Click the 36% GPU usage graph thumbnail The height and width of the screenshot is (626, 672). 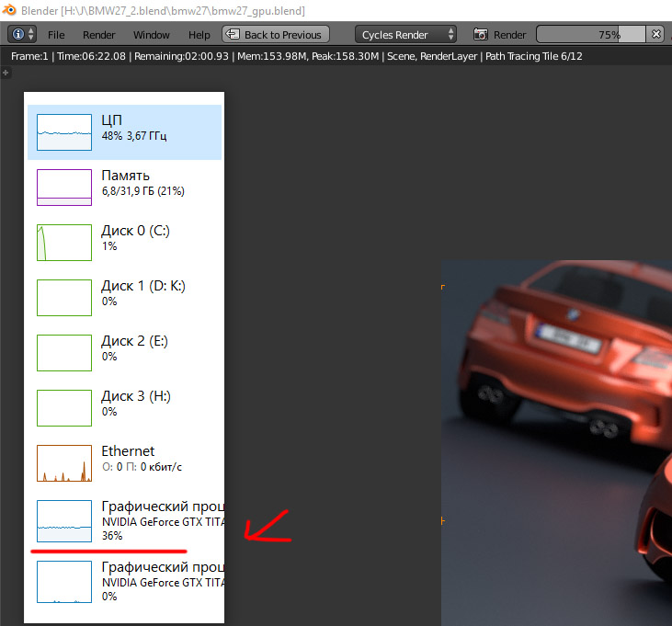(64, 521)
